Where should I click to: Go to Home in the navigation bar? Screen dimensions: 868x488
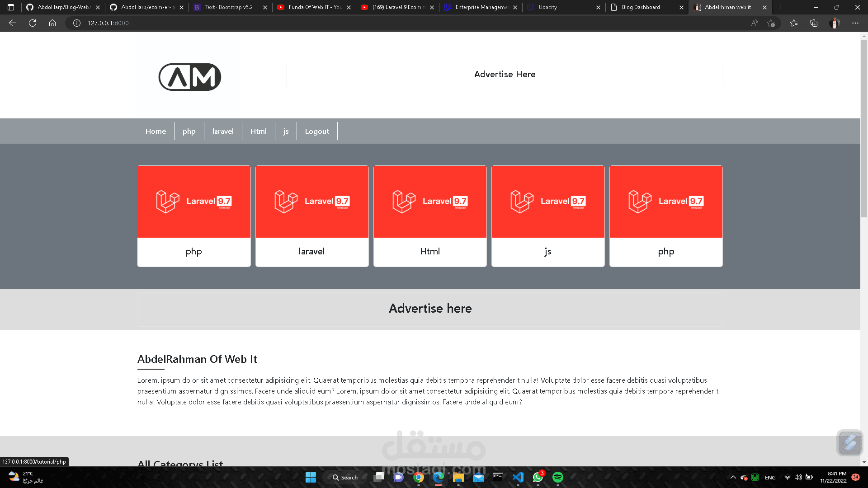pyautogui.click(x=156, y=131)
